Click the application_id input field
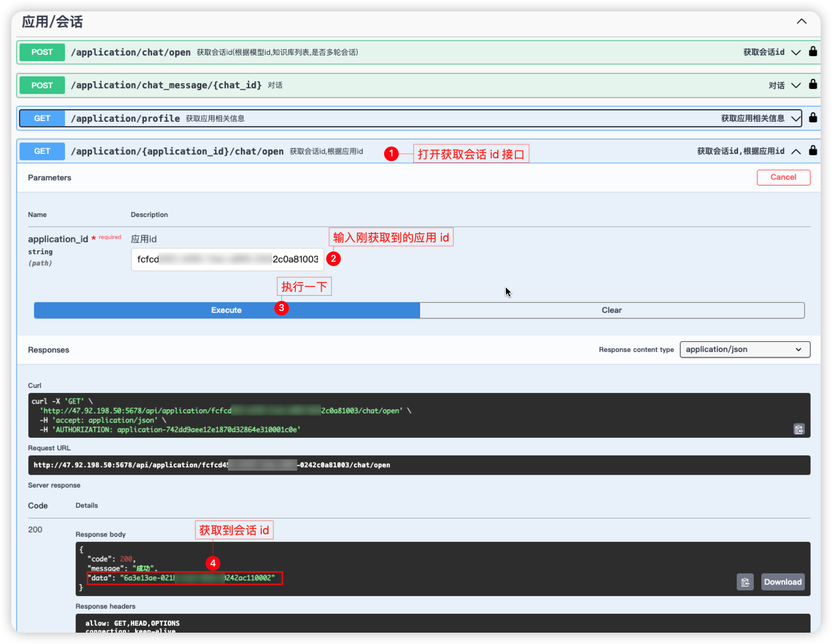 (x=227, y=259)
